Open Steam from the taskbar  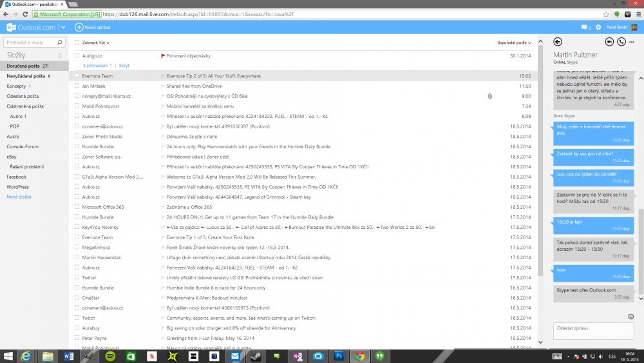click(x=256, y=356)
